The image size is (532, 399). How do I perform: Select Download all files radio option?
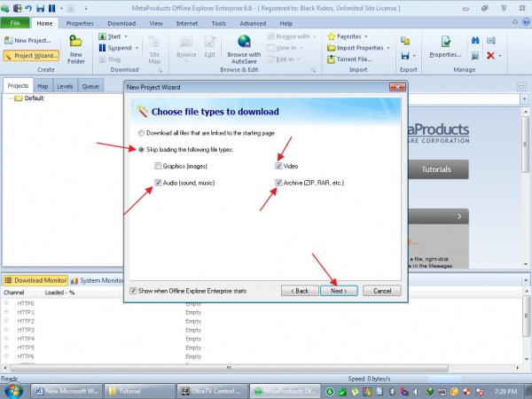pos(141,133)
